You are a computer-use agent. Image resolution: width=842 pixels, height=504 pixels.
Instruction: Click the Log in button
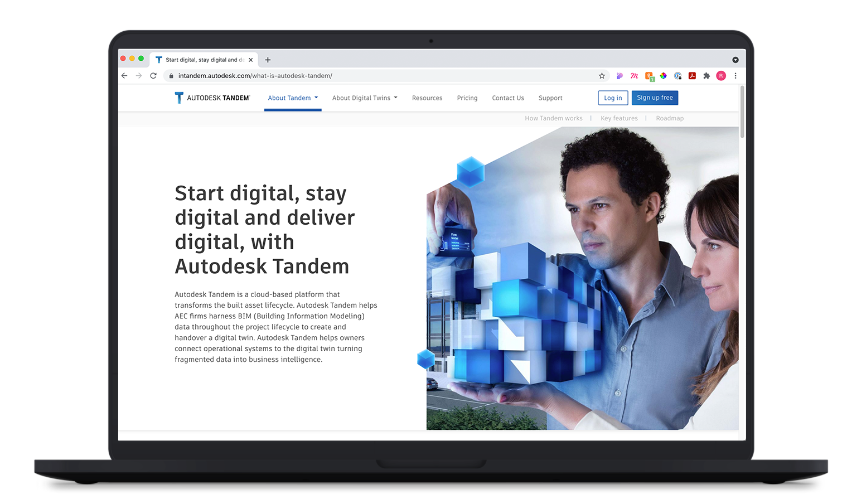613,98
